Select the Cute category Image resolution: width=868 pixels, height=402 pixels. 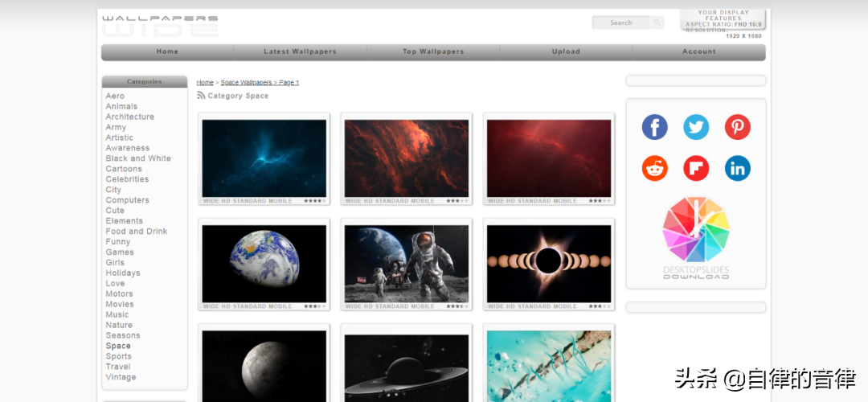tap(115, 211)
